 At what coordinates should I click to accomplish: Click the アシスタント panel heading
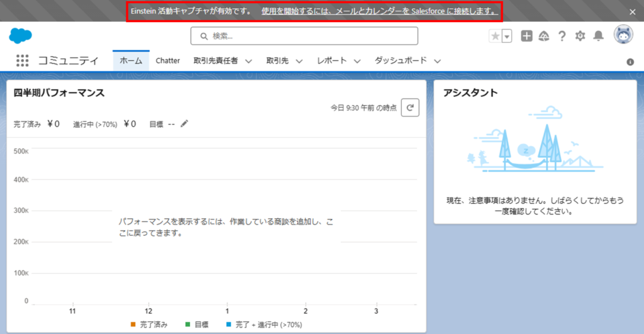click(x=470, y=93)
